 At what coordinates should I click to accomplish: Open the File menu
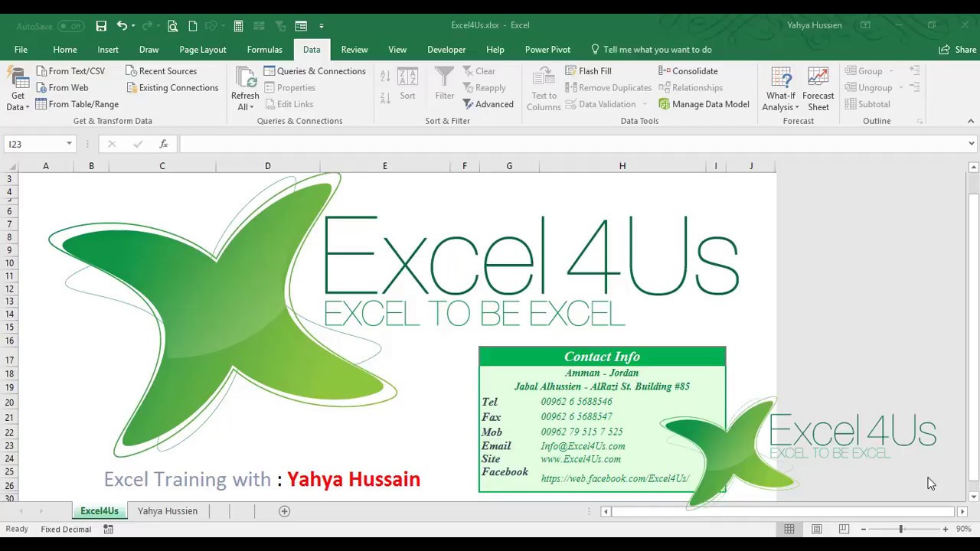coord(21,50)
